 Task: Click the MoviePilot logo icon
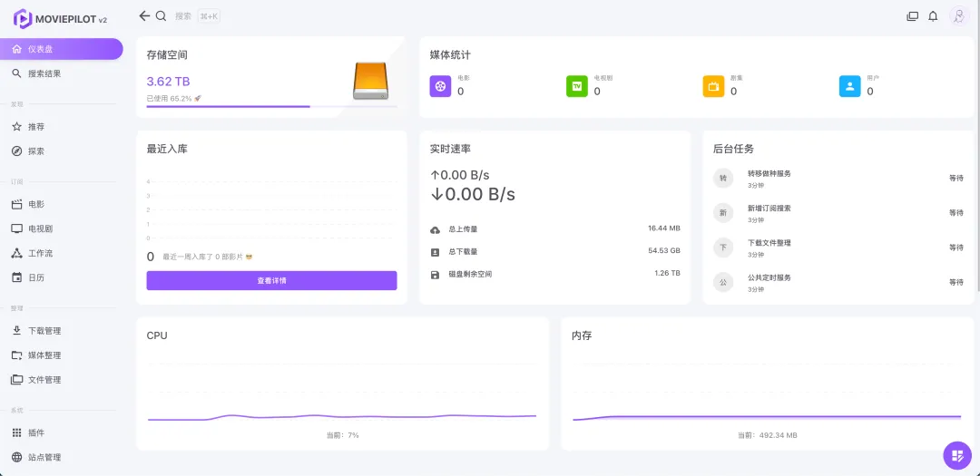click(23, 19)
